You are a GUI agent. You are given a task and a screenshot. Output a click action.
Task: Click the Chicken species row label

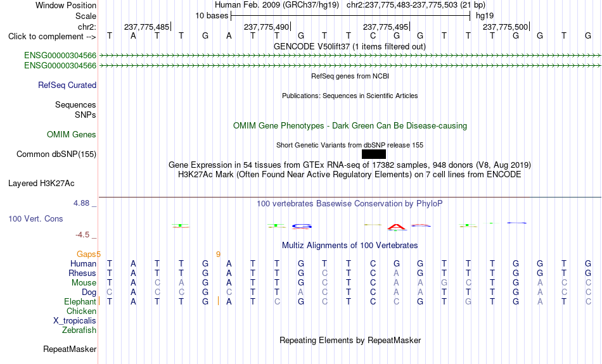[x=81, y=311]
